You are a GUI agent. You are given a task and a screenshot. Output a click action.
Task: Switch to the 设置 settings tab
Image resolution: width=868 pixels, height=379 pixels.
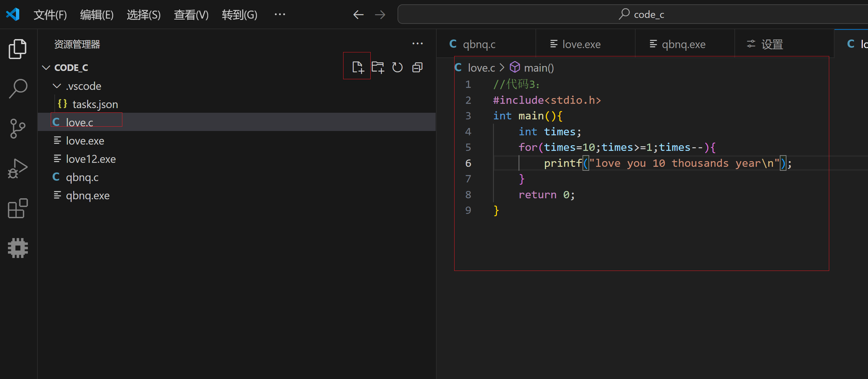[x=772, y=44]
